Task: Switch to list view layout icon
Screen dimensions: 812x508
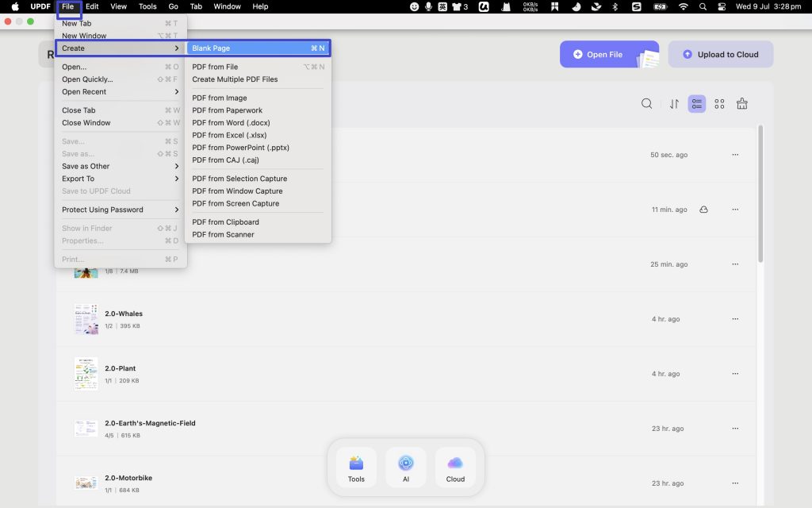Action: click(696, 104)
